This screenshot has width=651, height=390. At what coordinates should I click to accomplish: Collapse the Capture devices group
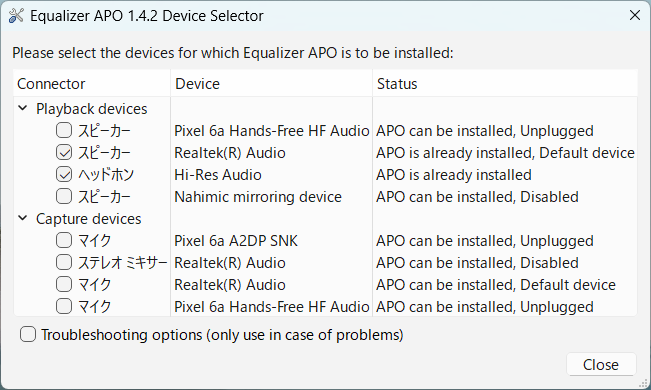coord(23,218)
